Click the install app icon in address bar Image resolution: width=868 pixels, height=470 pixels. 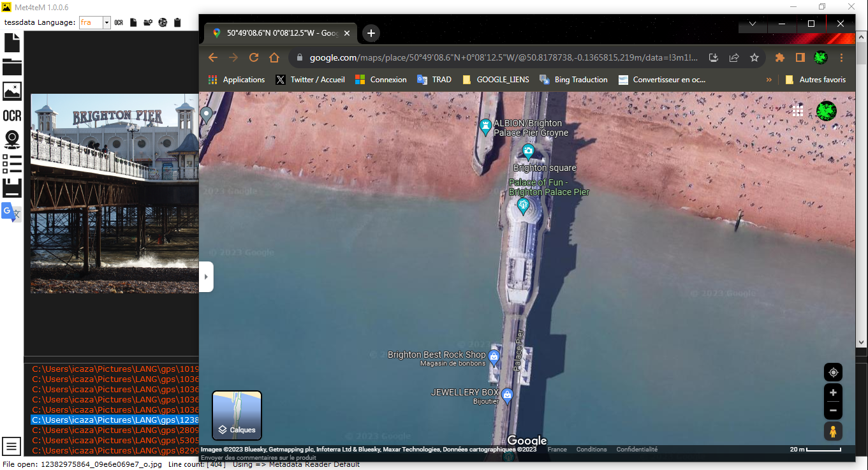714,57
